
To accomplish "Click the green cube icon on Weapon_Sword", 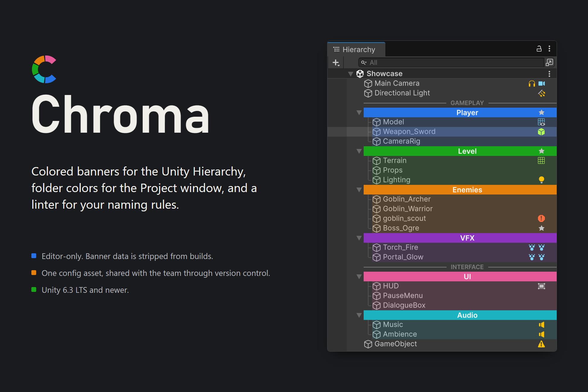I will pos(542,132).
